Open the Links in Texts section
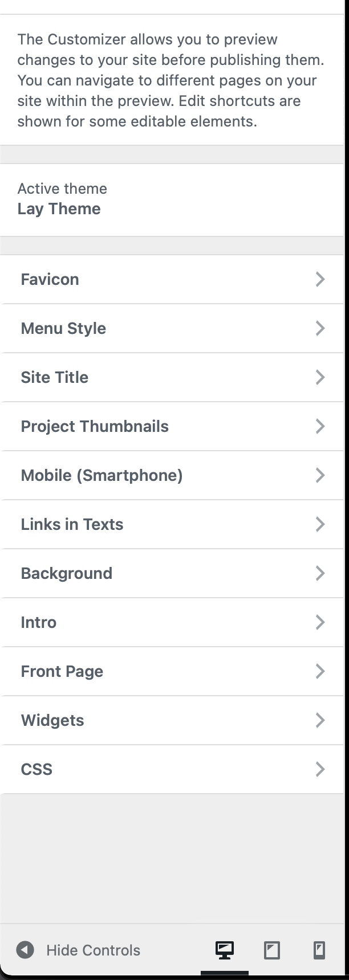 tap(72, 524)
